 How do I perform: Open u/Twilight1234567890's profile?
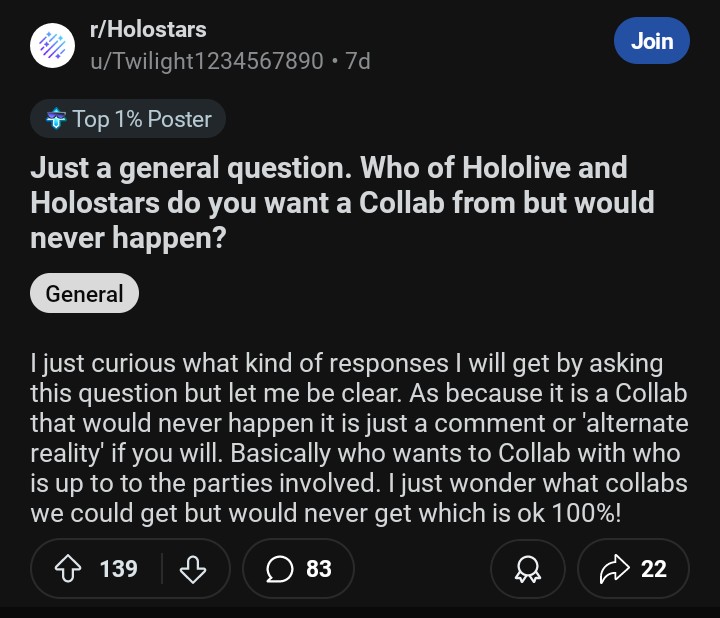(207, 61)
